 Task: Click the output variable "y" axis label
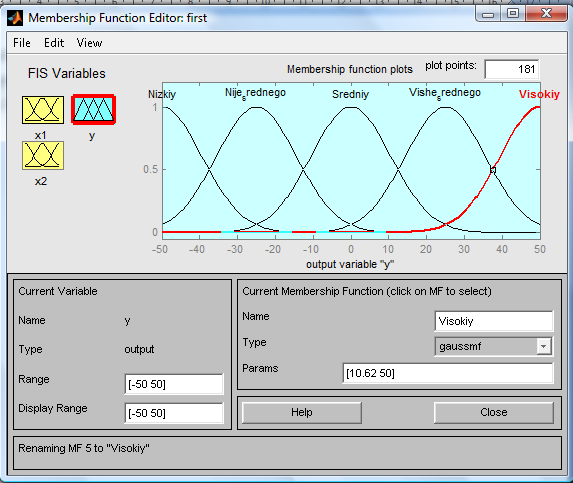(x=350, y=264)
